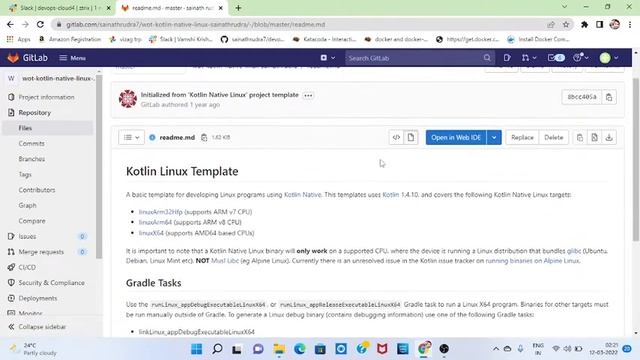Screen dimensions: 640x360
Task: Display source code view icon
Action: pyautogui.click(x=396, y=138)
